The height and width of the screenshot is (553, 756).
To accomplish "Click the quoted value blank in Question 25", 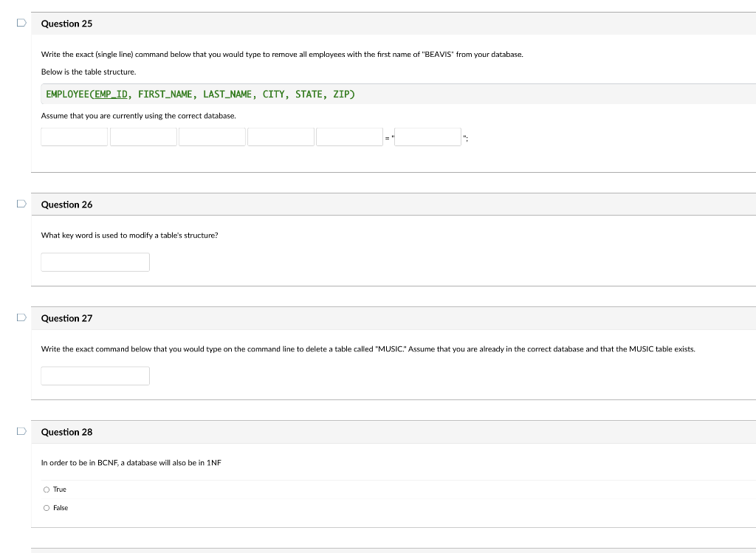I will (x=427, y=137).
